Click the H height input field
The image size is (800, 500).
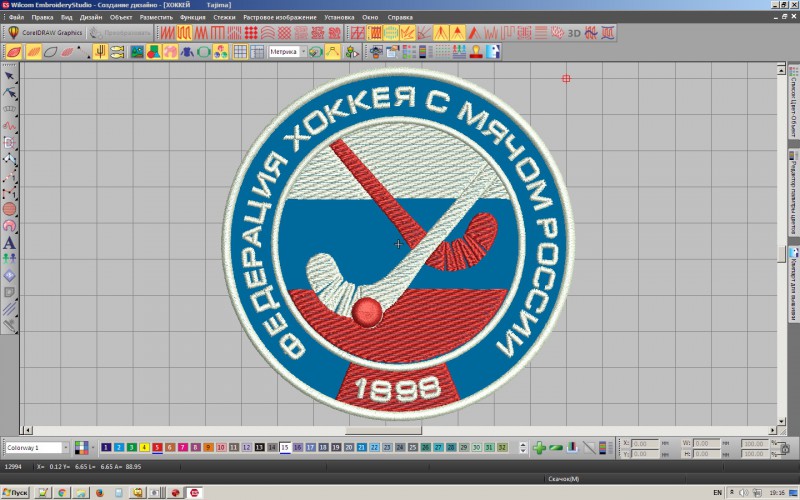(707, 454)
